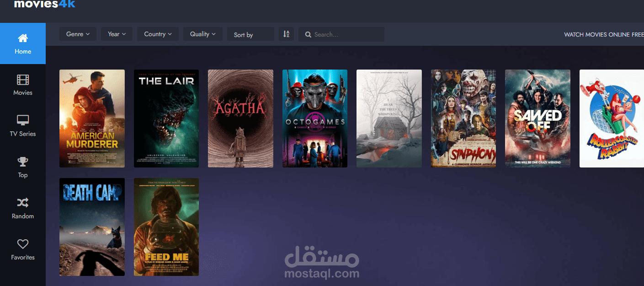
Task: Open Rollercoaster Rabbit poster
Action: 612,119
